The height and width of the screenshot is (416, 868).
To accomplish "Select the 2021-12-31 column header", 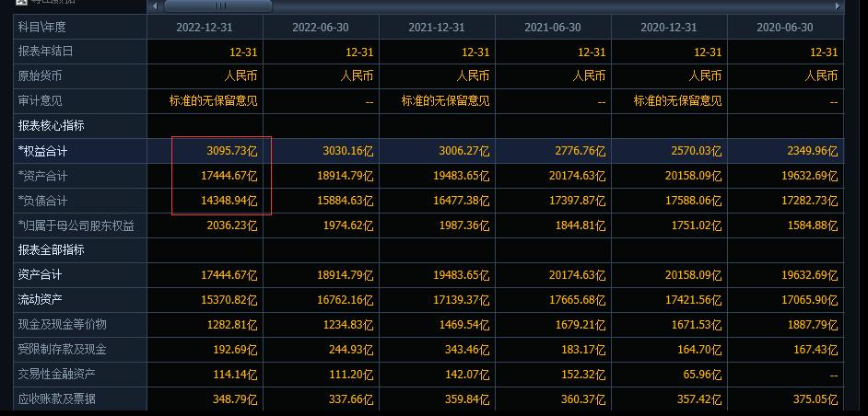I will [437, 27].
